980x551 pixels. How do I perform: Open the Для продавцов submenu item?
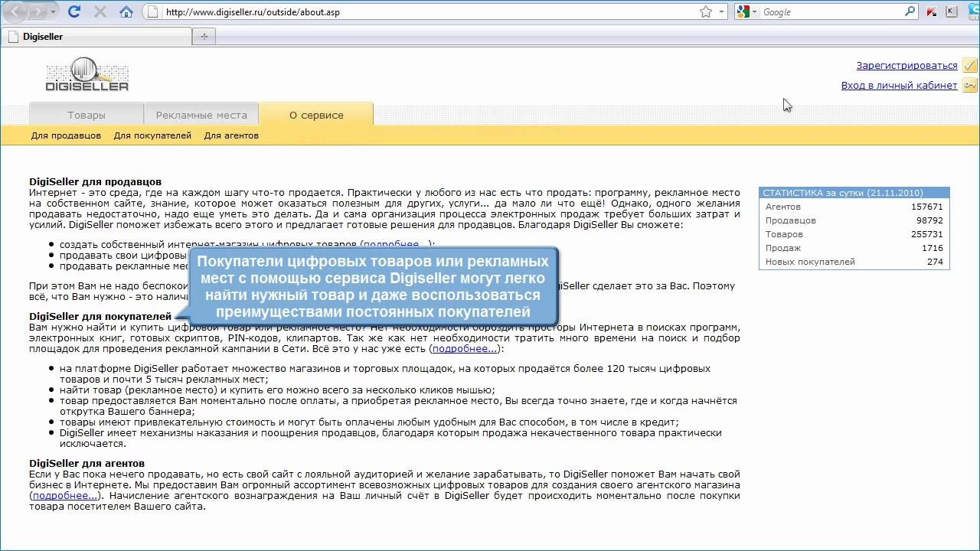[x=66, y=135]
